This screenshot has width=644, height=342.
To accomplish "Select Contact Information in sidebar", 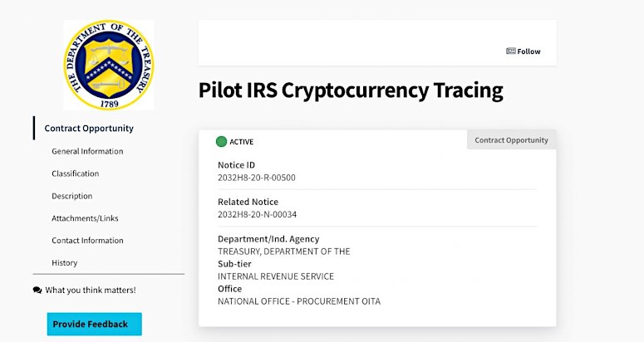I will click(x=87, y=240).
